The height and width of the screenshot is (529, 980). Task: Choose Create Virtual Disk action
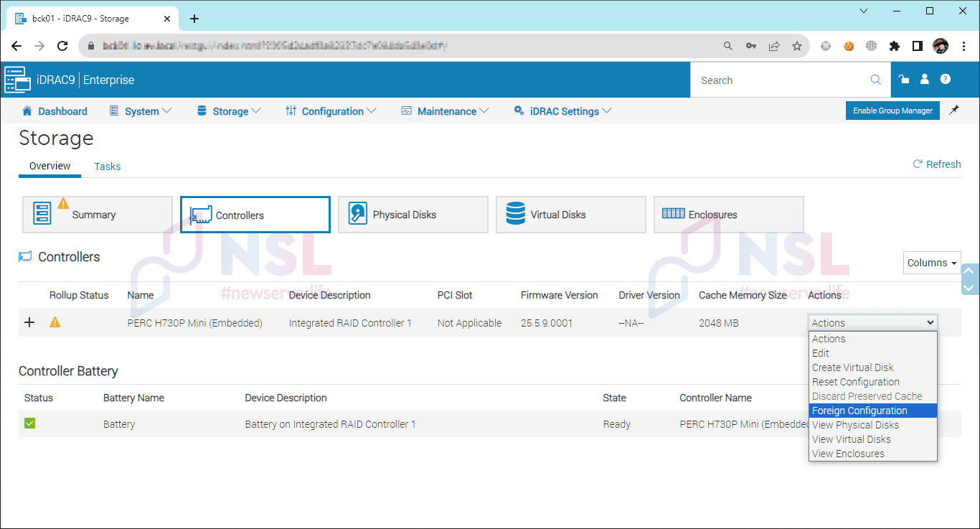pos(872,368)
